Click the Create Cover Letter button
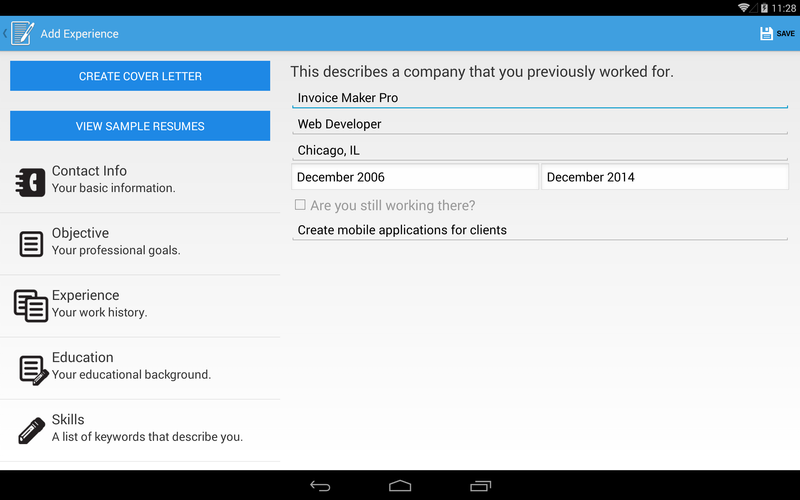Viewport: 800px width, 500px height. tap(140, 76)
